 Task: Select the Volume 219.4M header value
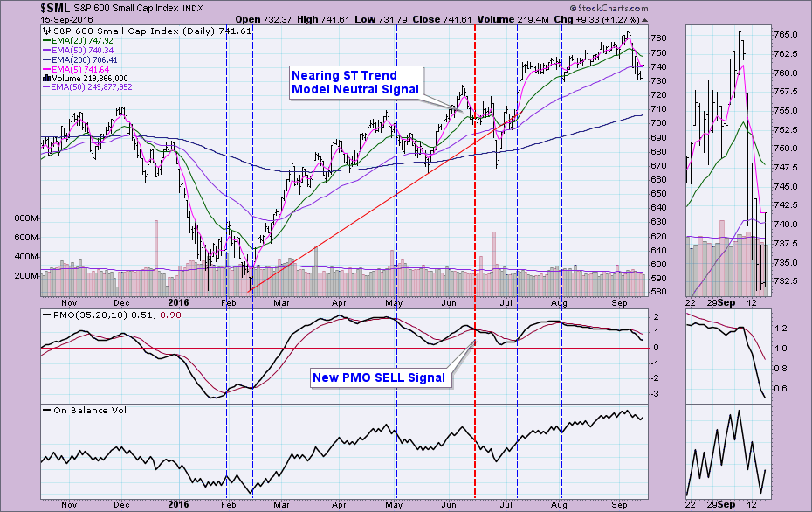(x=513, y=20)
